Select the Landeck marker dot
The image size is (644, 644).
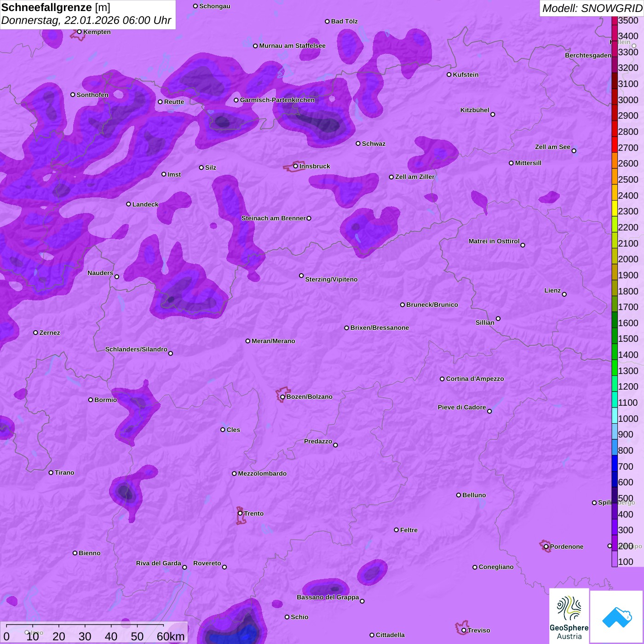tap(129, 204)
